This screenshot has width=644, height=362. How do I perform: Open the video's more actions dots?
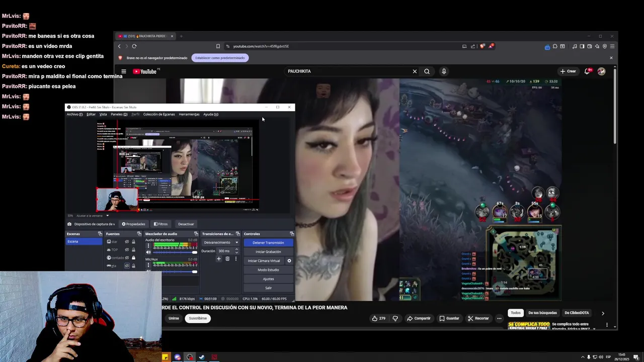499,318
